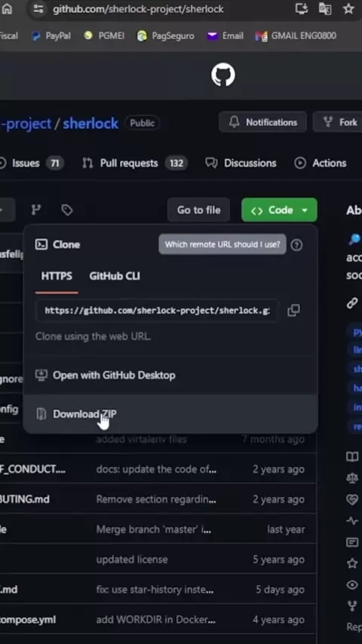The image size is (362, 644).
Task: Open the Email bookmark
Action: tap(225, 35)
